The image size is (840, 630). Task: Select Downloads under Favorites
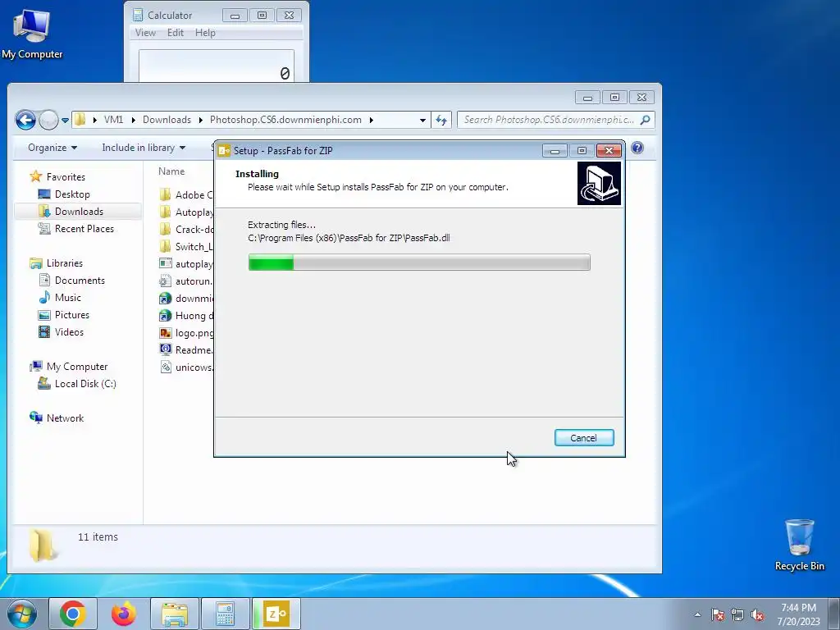[79, 211]
